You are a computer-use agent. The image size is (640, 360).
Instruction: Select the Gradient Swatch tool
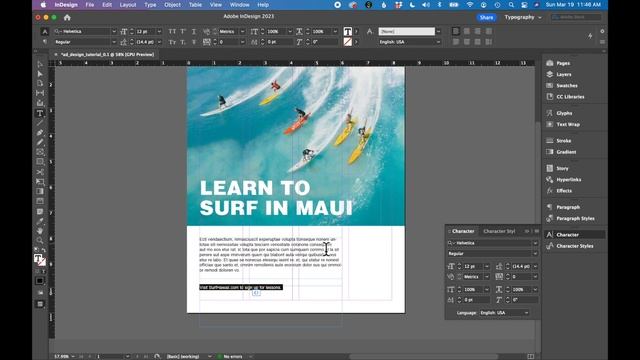pos(40,191)
